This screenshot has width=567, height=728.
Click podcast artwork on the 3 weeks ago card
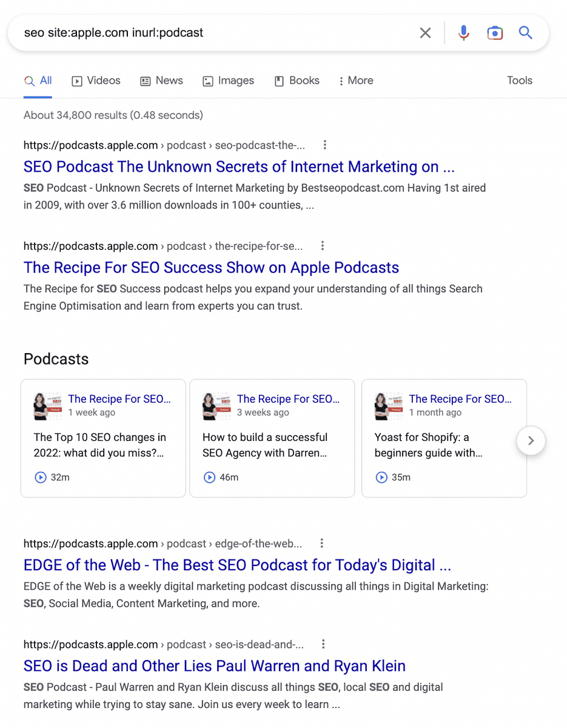[217, 406]
